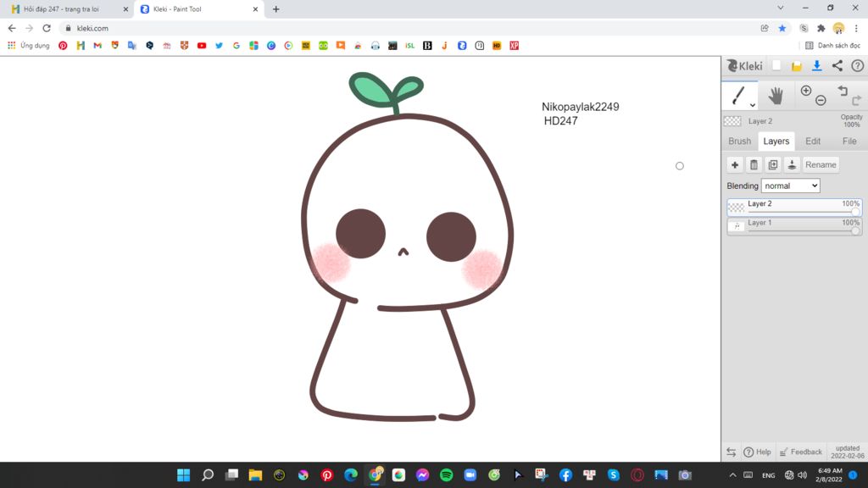Open the Gmail bookmark
868x488 pixels.
97,46
